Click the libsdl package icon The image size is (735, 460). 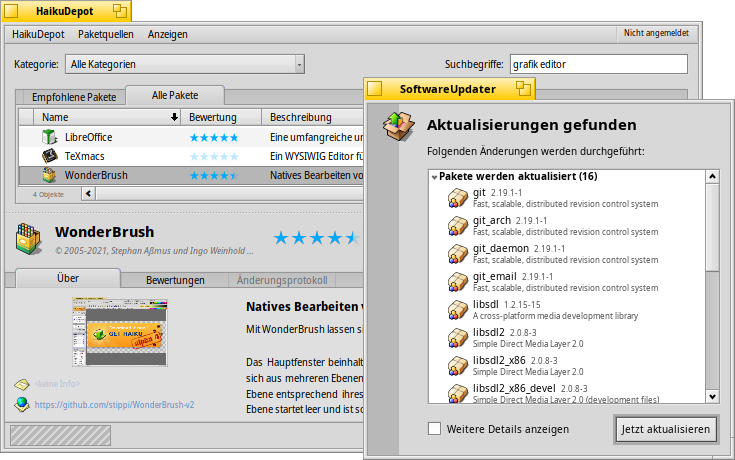(458, 310)
